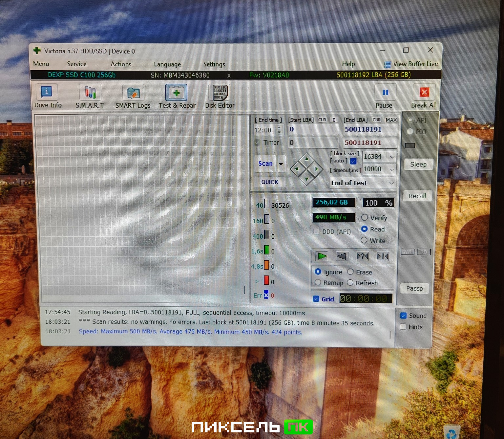Close the Victoria window
The image size is (504, 439).
(x=430, y=50)
